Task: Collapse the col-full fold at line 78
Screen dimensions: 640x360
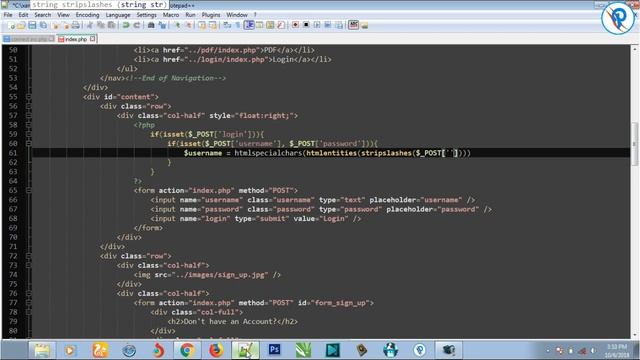Action: (x=29, y=312)
